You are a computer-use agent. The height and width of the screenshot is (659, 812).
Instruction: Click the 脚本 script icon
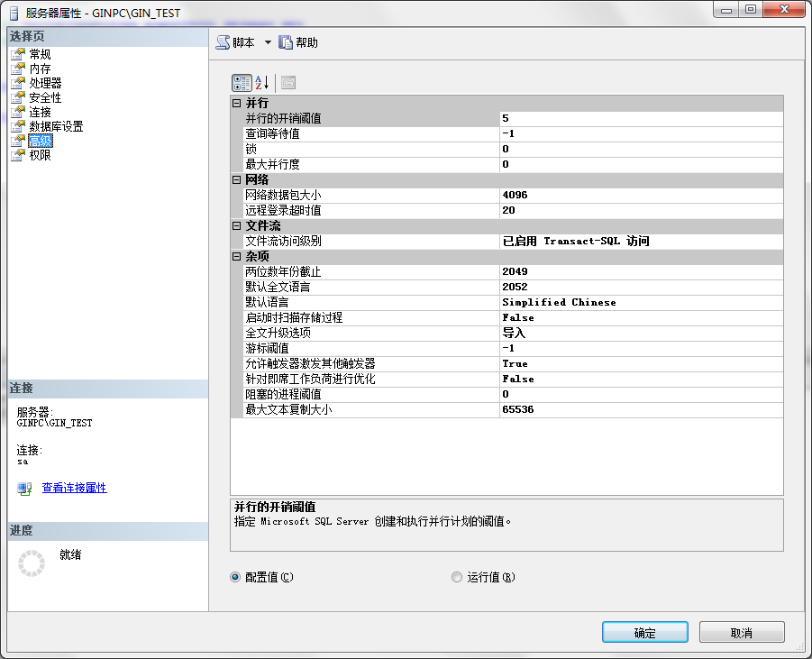(x=223, y=42)
